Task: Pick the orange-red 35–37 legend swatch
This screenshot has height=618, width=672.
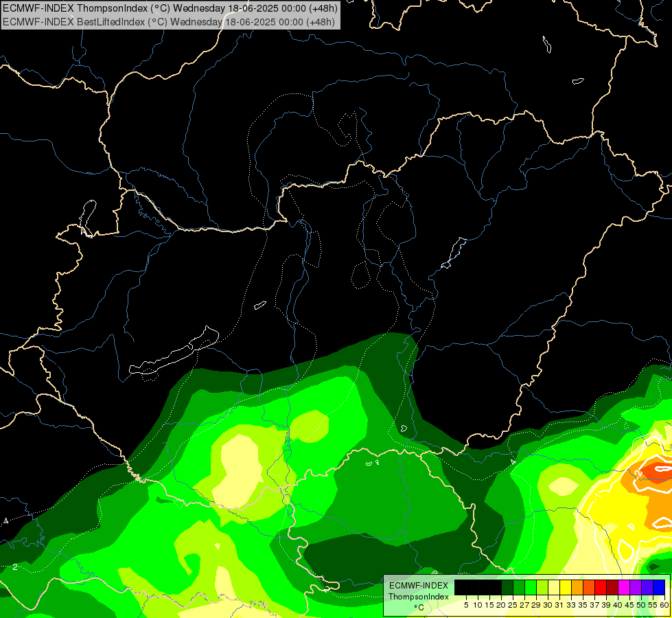Action: [589, 587]
